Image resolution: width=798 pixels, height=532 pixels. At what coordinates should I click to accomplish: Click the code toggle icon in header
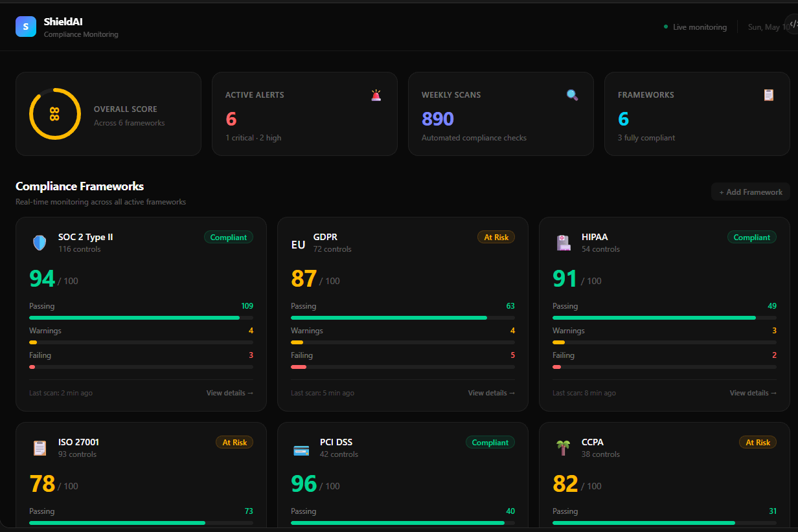click(793, 23)
